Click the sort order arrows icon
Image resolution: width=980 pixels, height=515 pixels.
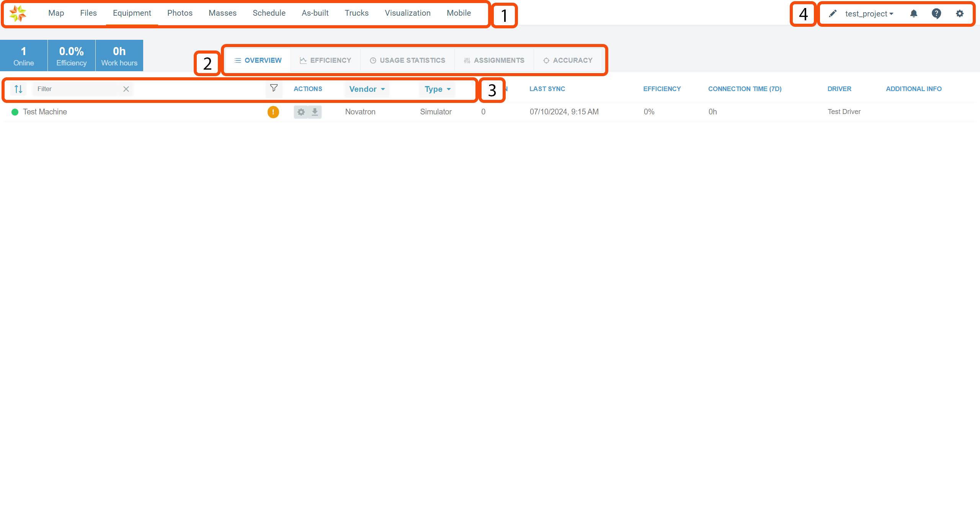pos(18,89)
